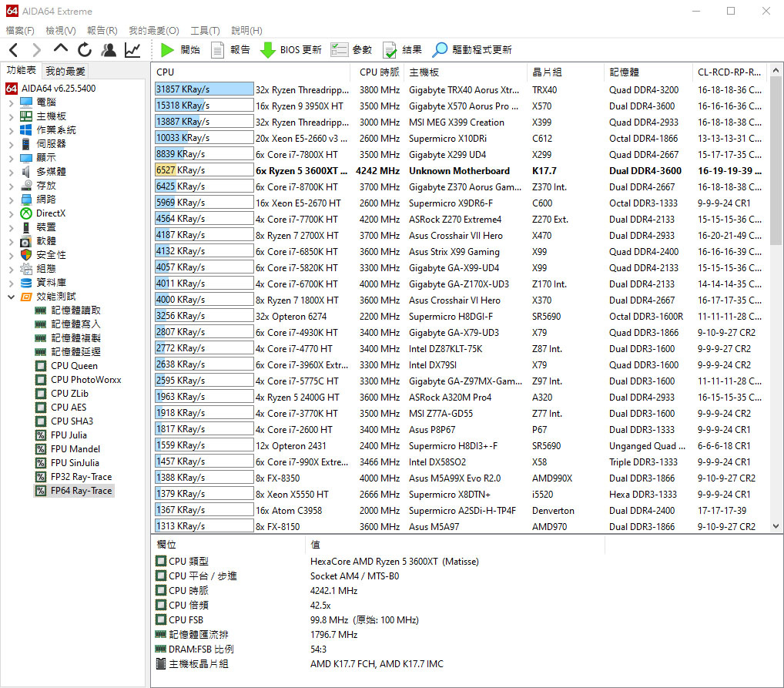Click the results list scroll-up arrow

click(x=776, y=71)
